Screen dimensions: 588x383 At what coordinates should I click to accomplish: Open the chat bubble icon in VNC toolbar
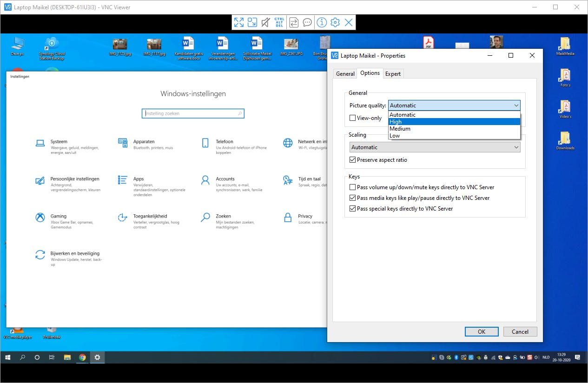307,22
